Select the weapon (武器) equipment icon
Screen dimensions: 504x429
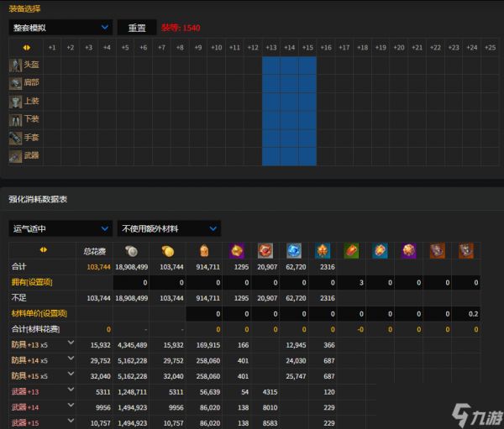point(15,156)
